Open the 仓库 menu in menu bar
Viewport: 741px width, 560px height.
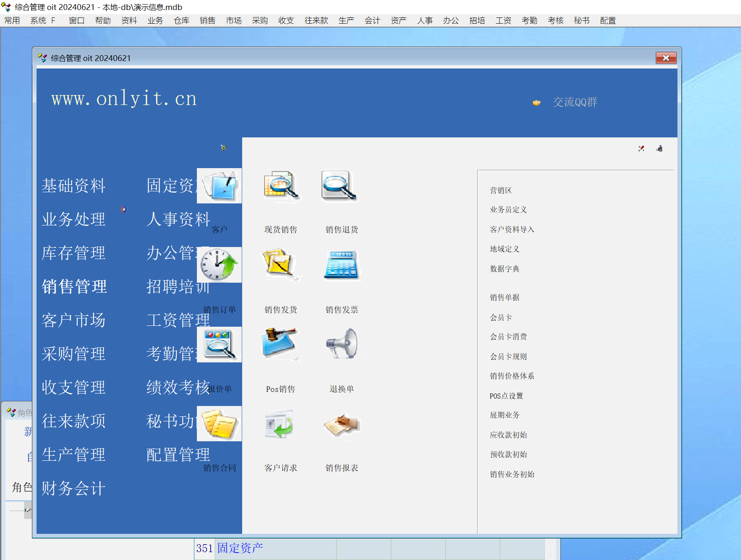(181, 21)
